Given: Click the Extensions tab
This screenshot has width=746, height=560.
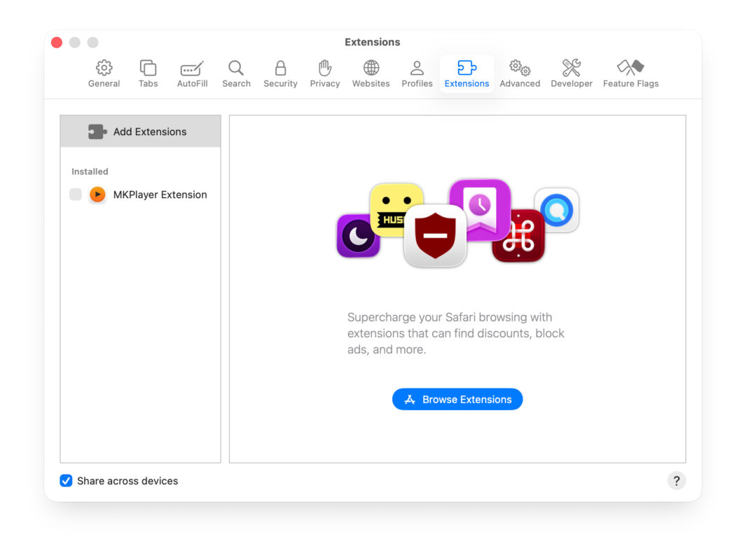Looking at the screenshot, I should (x=467, y=73).
